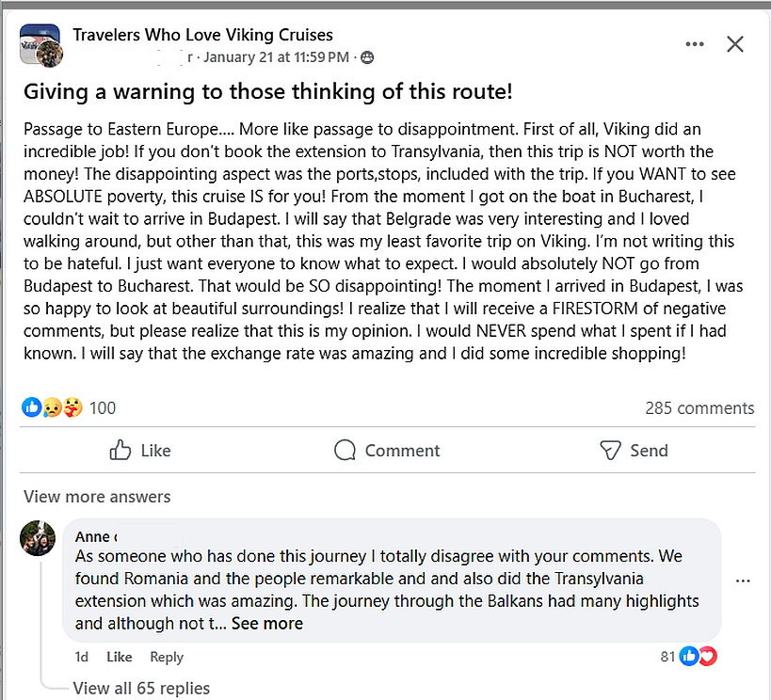This screenshot has height=700, width=771.
Task: Select the Comment speech-bubble icon
Action: click(344, 451)
